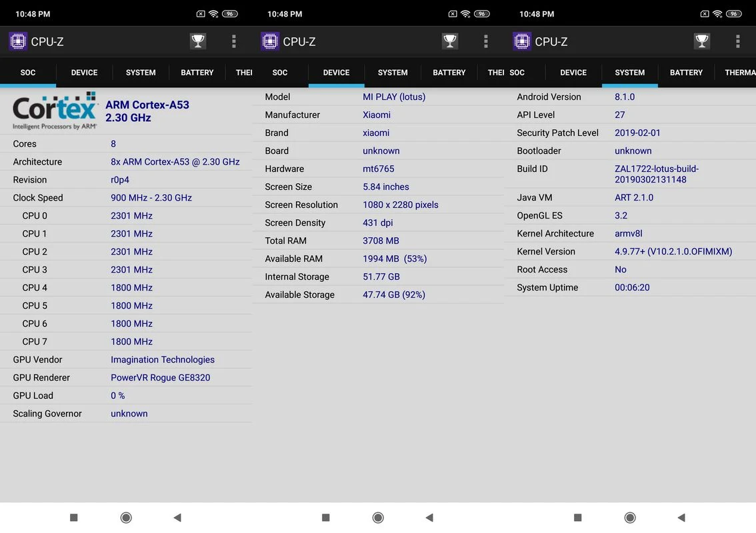Tap square recents button in right screen
The image size is (756, 533).
click(x=577, y=518)
